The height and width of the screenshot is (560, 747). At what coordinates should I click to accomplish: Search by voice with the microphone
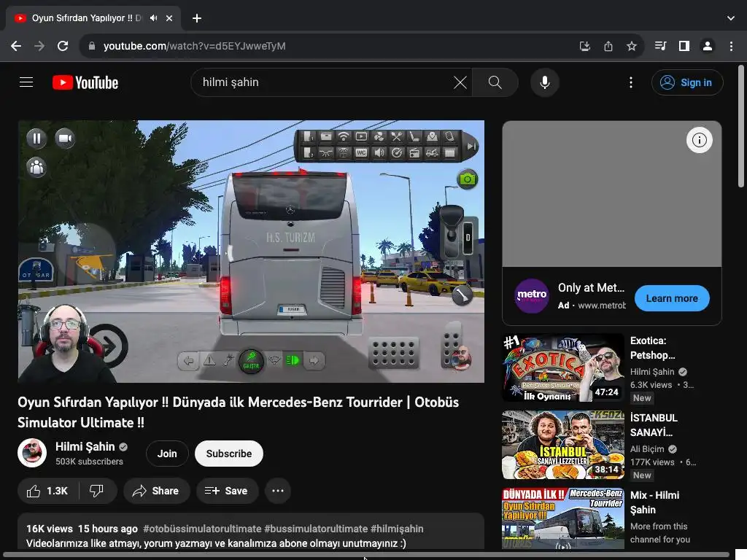pos(544,82)
